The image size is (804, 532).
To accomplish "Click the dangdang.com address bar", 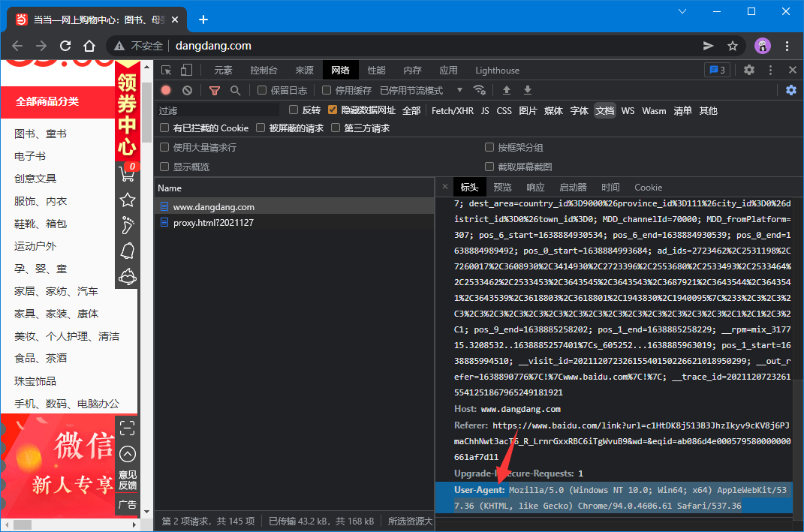I will (213, 46).
